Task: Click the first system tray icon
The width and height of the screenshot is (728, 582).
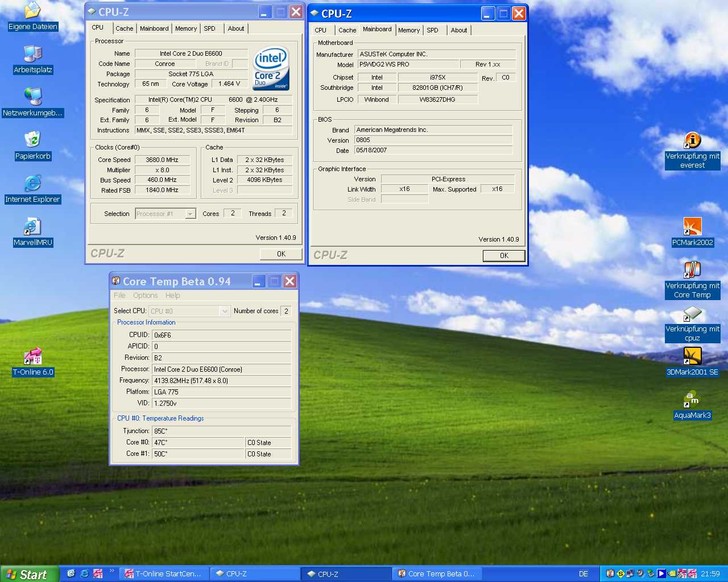Action: point(610,573)
